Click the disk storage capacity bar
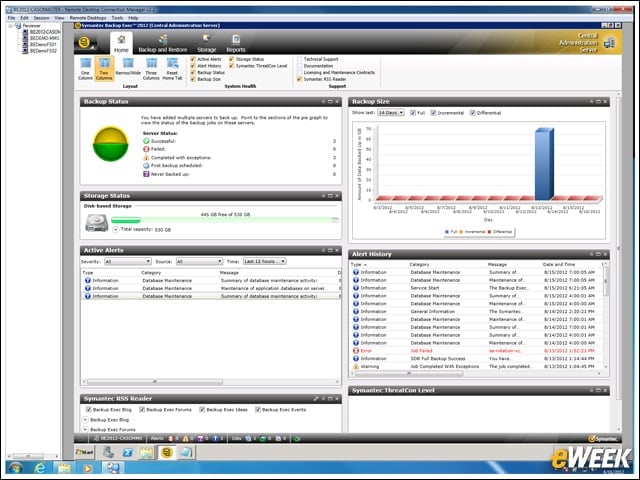The width and height of the screenshot is (640, 480). 225,220
